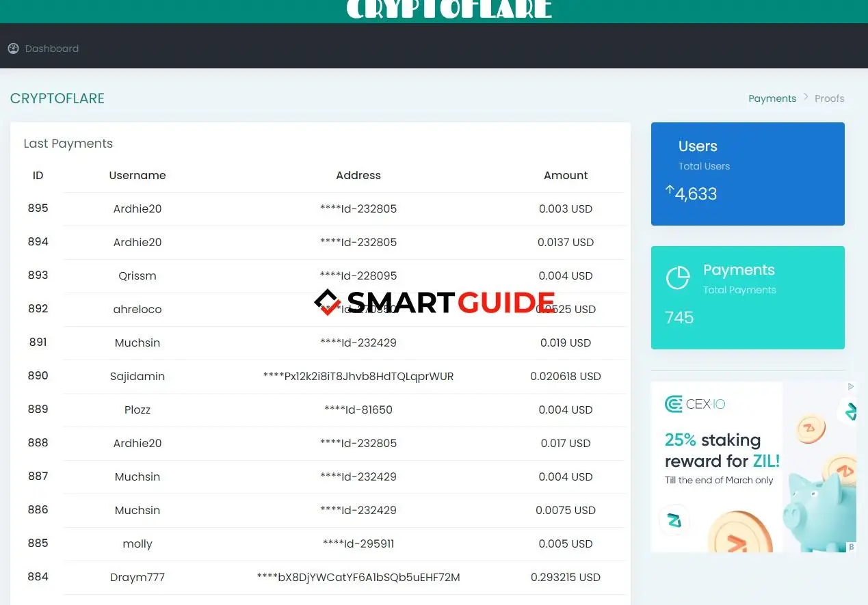
Task: Click the username Ardhie20 in row 895
Action: (137, 209)
